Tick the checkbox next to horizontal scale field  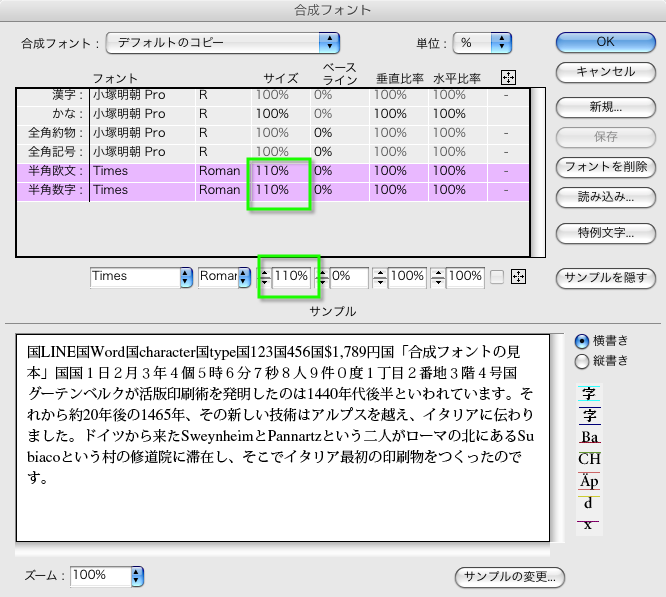497,277
